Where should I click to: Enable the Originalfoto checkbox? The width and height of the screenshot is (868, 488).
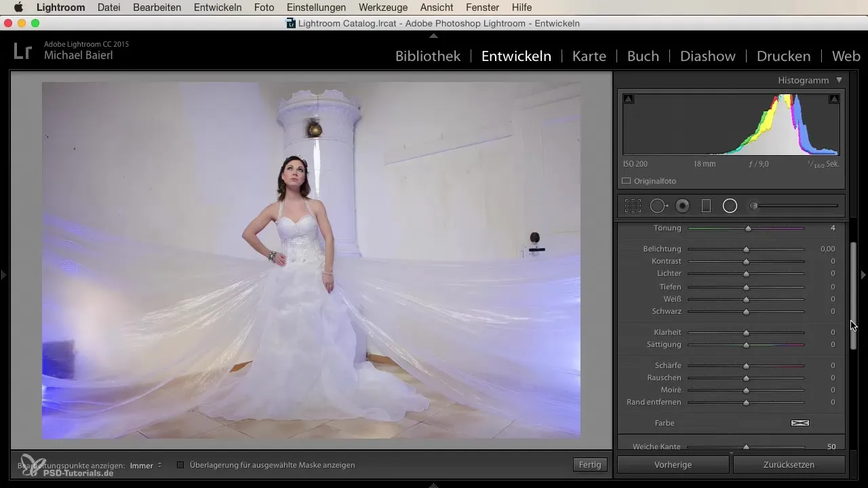click(627, 181)
